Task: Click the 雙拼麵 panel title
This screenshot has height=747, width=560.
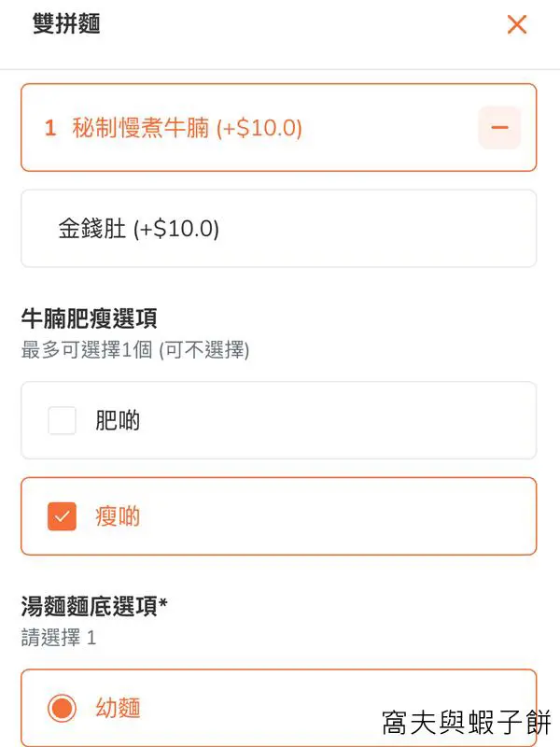Action: tap(66, 24)
